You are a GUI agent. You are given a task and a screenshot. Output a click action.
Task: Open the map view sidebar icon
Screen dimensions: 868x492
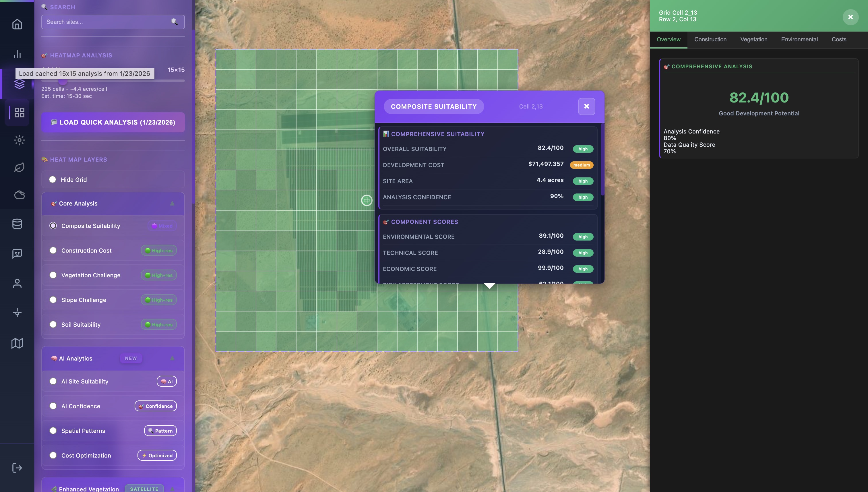point(17,343)
